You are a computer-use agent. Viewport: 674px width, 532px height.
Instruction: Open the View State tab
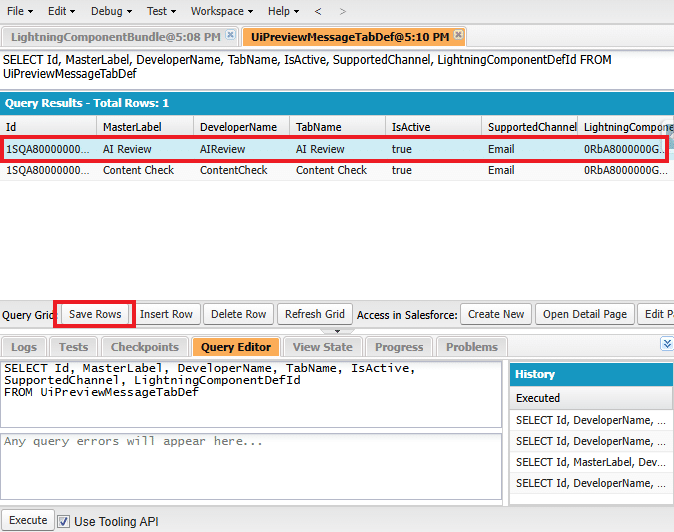pyautogui.click(x=323, y=347)
